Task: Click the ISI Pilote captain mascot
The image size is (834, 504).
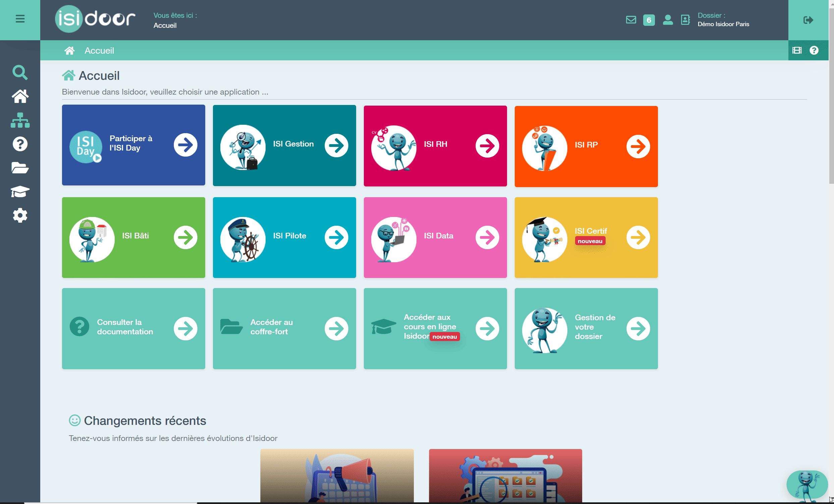Action: 243,240
